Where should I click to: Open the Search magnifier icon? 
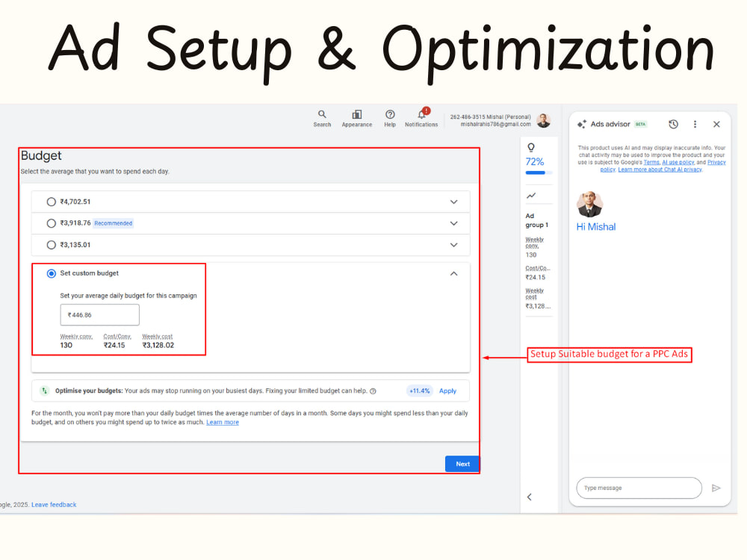(322, 114)
